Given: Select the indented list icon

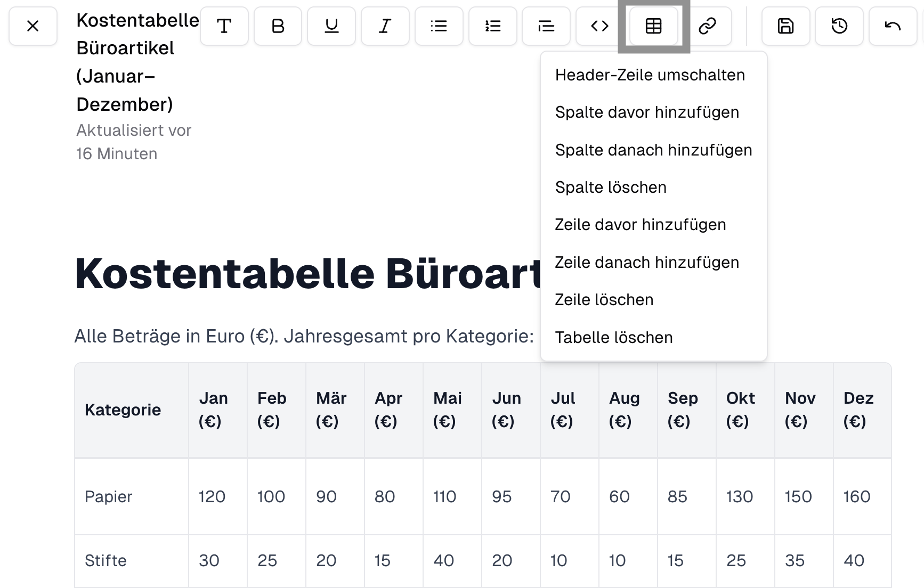Looking at the screenshot, I should click(546, 26).
